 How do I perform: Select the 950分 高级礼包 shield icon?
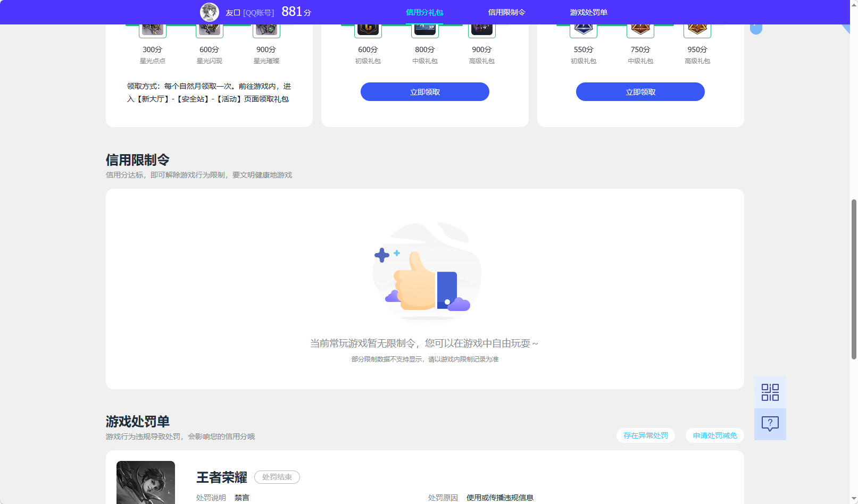tap(697, 29)
